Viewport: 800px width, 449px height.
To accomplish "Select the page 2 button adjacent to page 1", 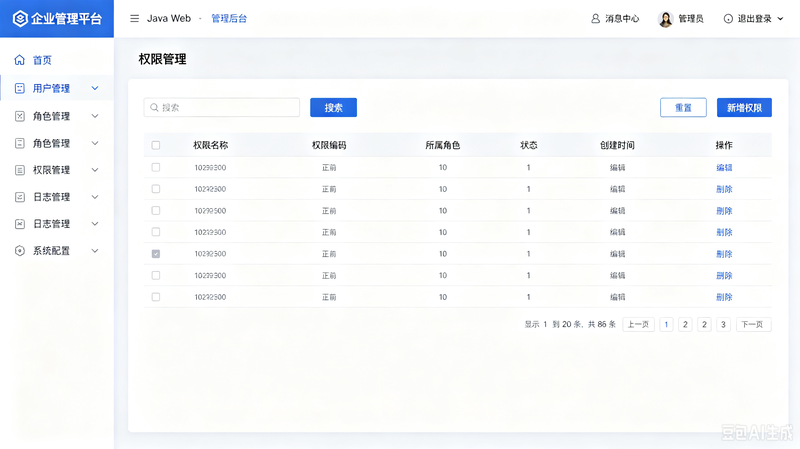I will coord(685,325).
